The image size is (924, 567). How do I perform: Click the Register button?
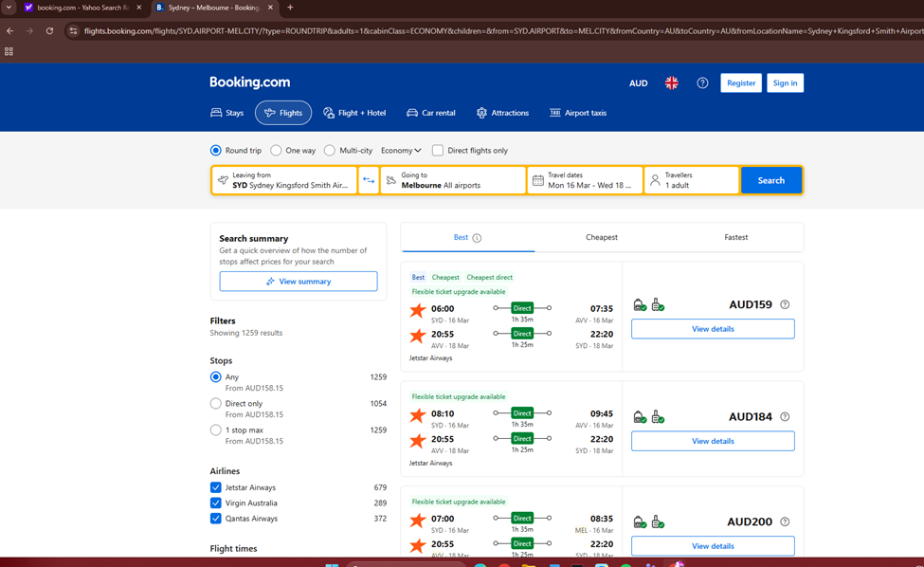[741, 83]
